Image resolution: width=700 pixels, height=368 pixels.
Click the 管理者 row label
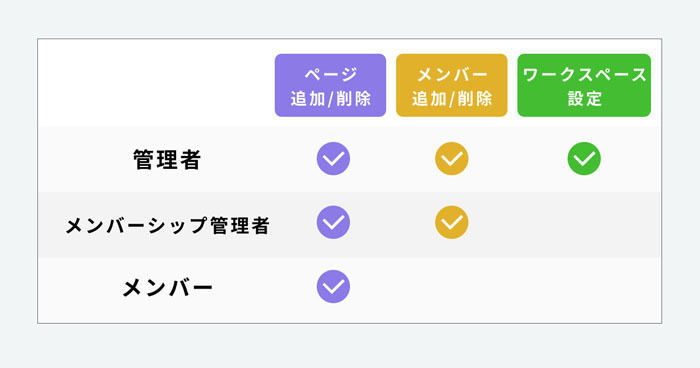click(167, 159)
